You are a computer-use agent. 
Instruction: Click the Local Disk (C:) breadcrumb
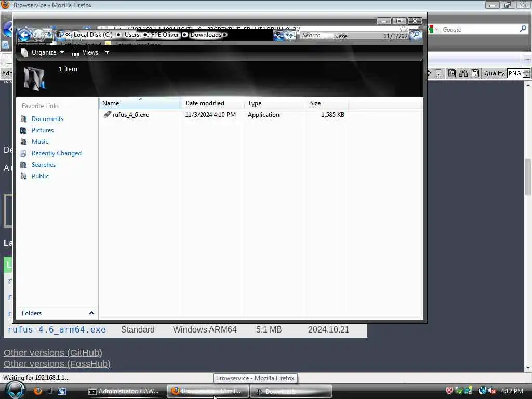click(93, 35)
